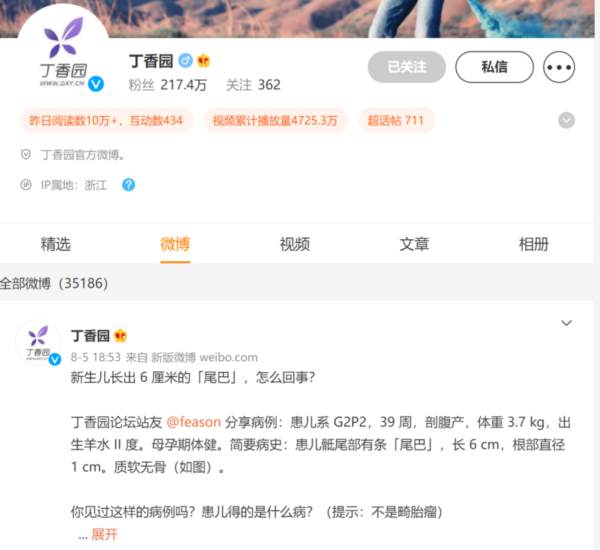Toggle the 已关注 follow button
600x550 pixels.
coord(407,67)
